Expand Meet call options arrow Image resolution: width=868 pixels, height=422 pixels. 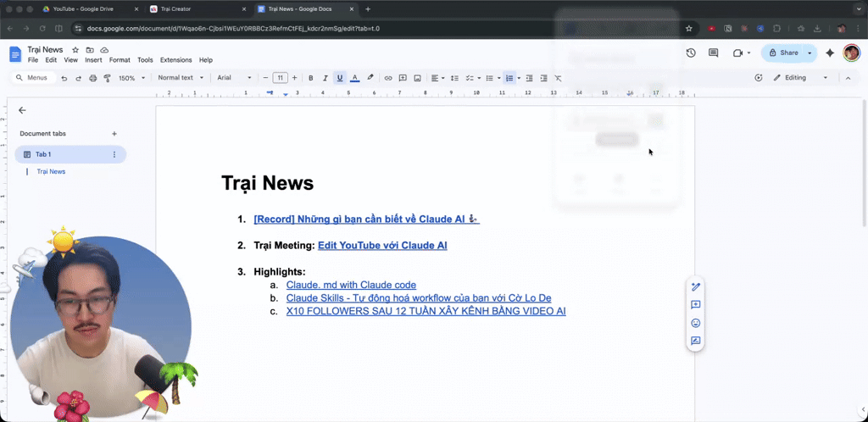click(749, 53)
